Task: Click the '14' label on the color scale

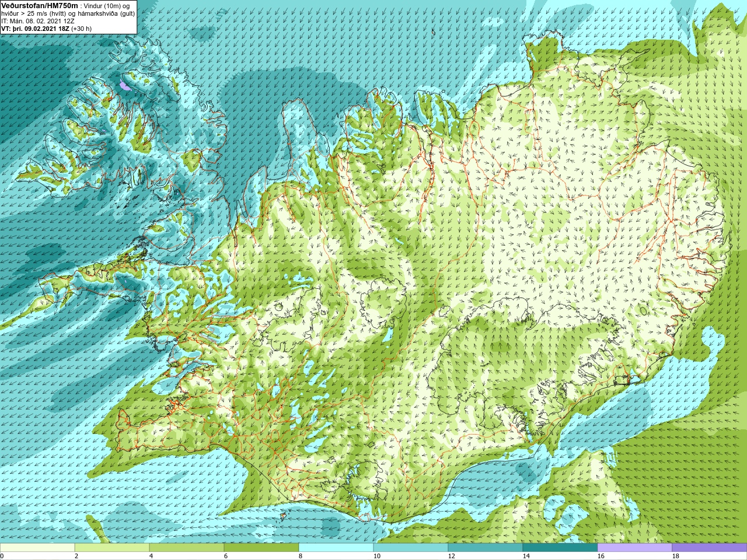Action: [526, 556]
